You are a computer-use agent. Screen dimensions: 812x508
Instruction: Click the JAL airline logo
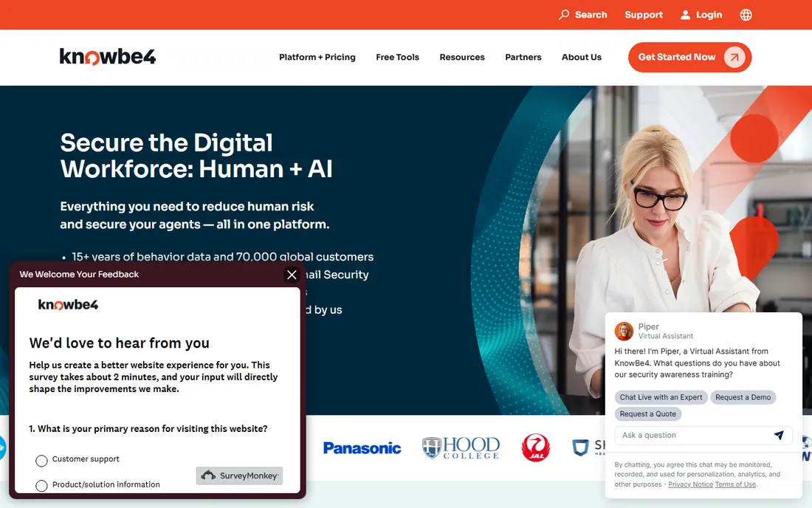(535, 448)
